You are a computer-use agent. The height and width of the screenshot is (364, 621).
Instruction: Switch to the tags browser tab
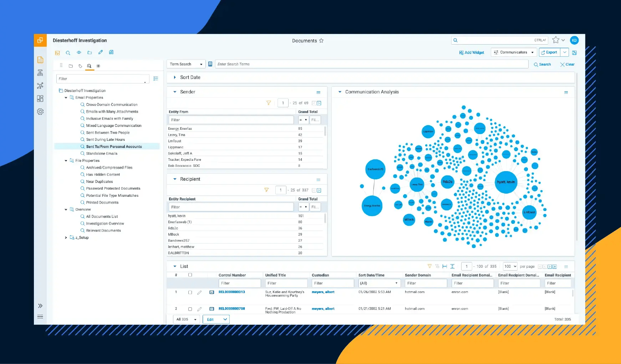tap(80, 66)
